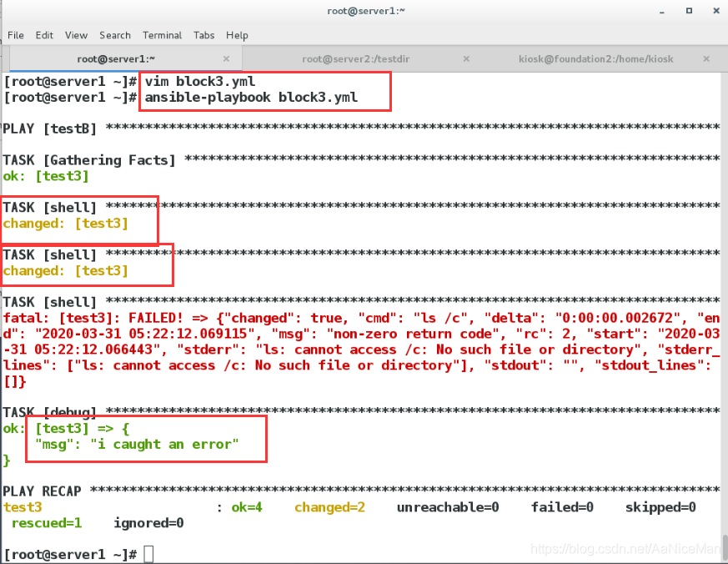728x564 pixels.
Task: Click the 'i caught an error' message
Action: [165, 445]
